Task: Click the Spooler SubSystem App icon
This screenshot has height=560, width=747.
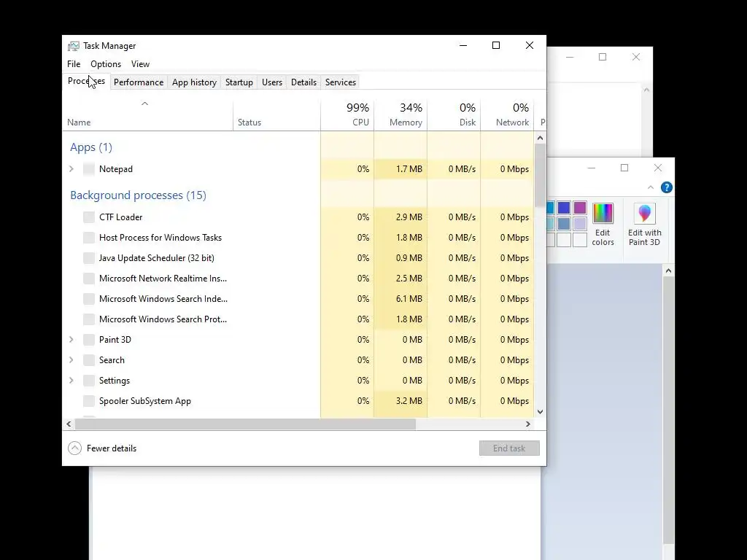Action: pyautogui.click(x=88, y=402)
